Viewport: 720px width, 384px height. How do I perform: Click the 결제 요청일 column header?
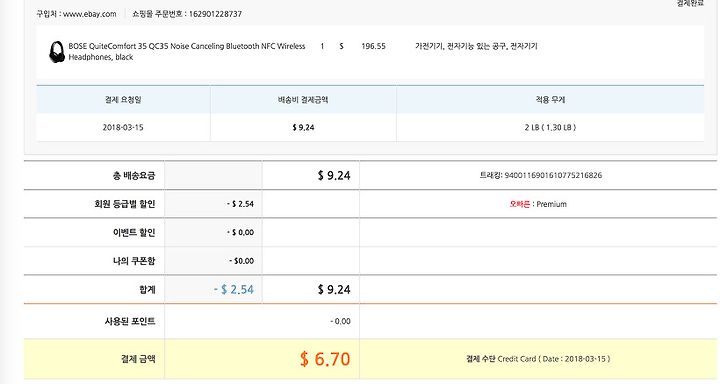point(123,99)
